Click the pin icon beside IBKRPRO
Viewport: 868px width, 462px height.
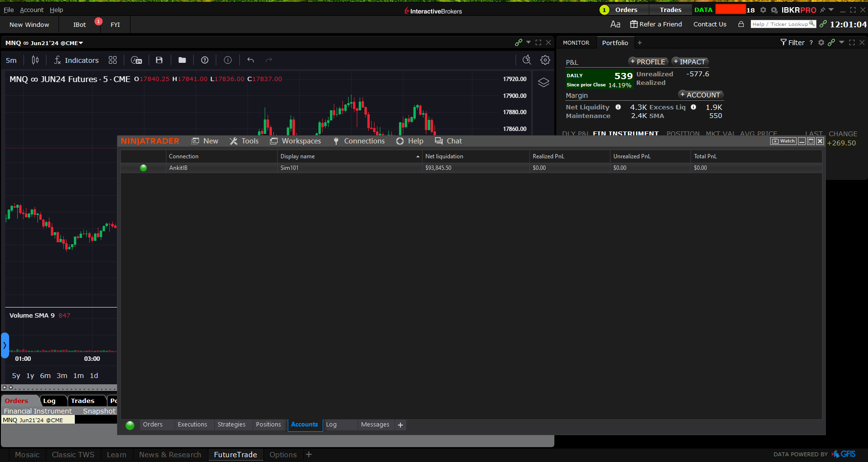click(822, 10)
